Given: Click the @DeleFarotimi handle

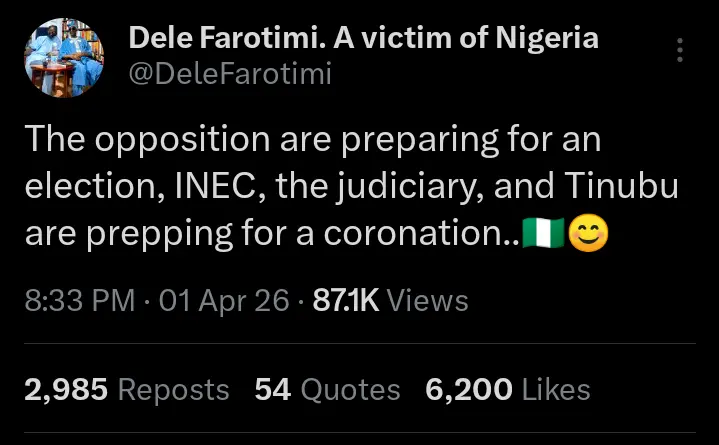Looking at the screenshot, I should click(230, 73).
